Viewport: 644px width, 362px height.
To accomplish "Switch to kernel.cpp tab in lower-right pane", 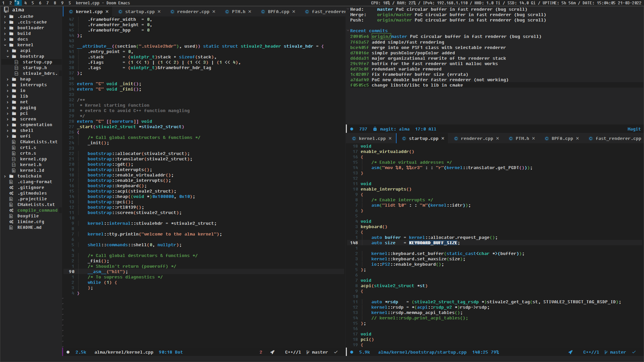I will (x=372, y=139).
